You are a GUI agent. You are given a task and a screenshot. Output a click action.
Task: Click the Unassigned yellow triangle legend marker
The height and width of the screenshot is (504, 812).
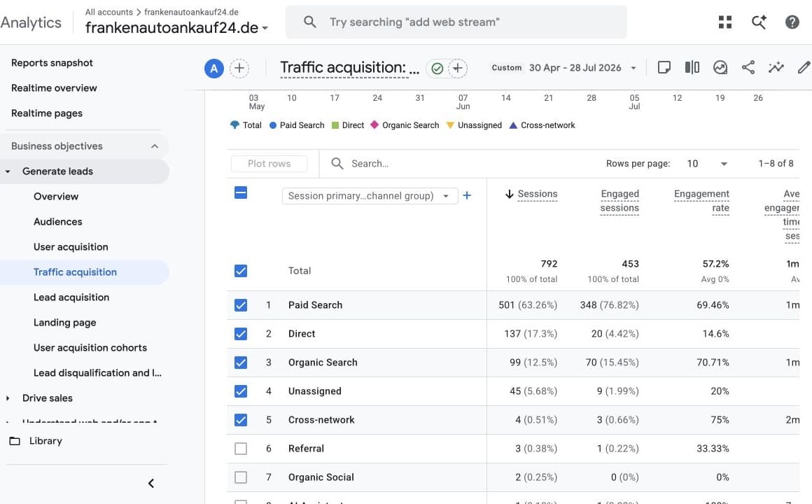pyautogui.click(x=450, y=125)
